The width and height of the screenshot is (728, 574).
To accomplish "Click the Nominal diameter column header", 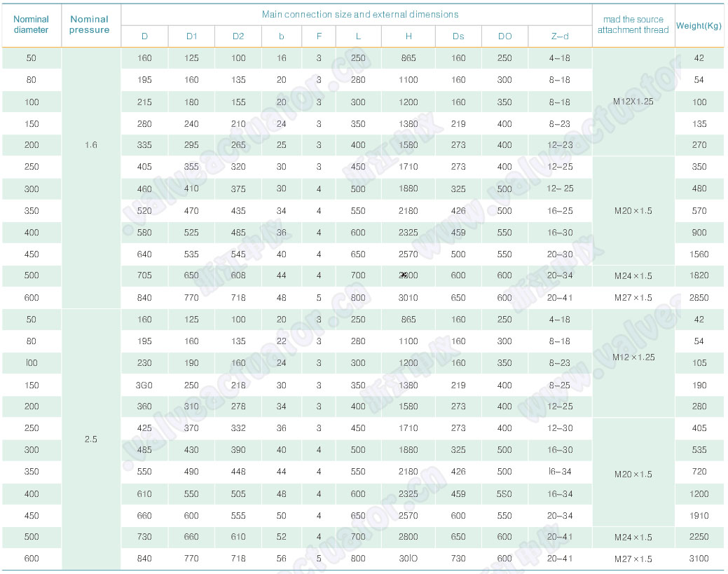I will click(32, 25).
